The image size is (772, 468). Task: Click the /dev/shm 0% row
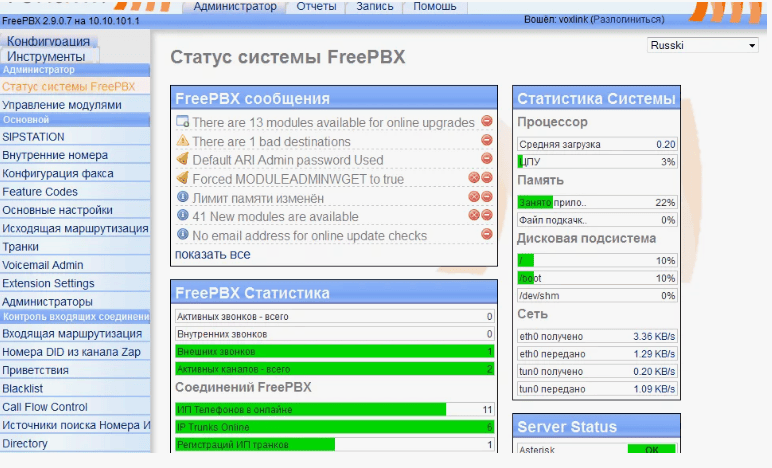coord(597,295)
